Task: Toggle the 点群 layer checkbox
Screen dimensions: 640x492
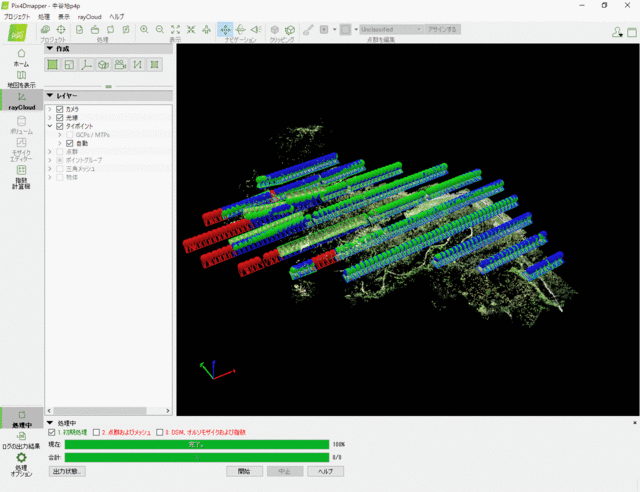Action: point(60,152)
